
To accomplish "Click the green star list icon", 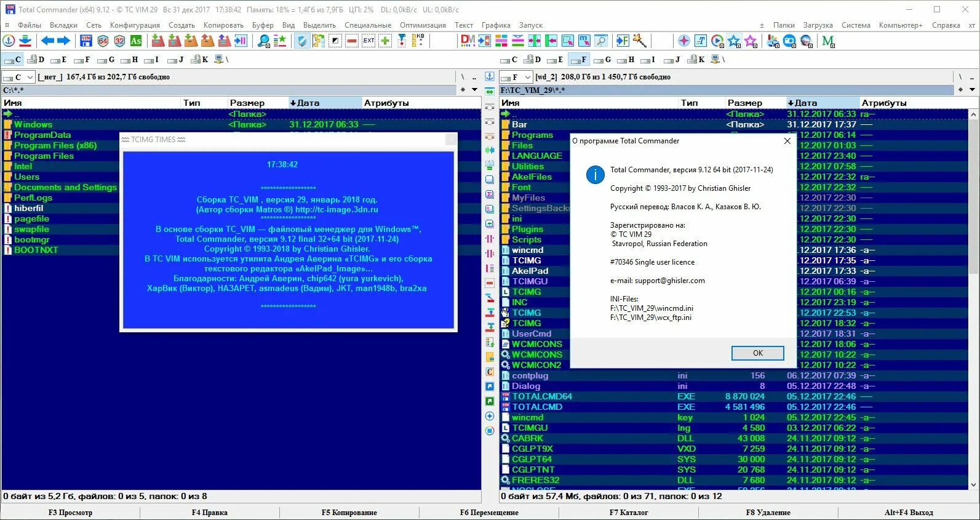I will [280, 41].
